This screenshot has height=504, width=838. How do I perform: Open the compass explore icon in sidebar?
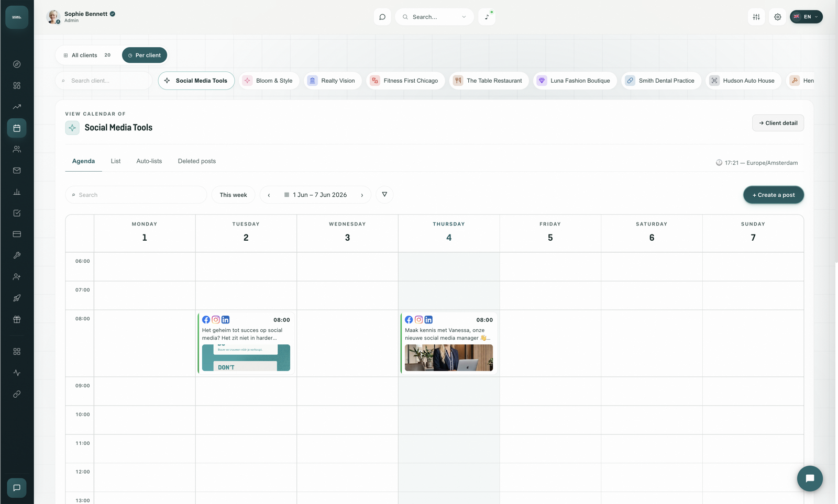[x=17, y=64]
